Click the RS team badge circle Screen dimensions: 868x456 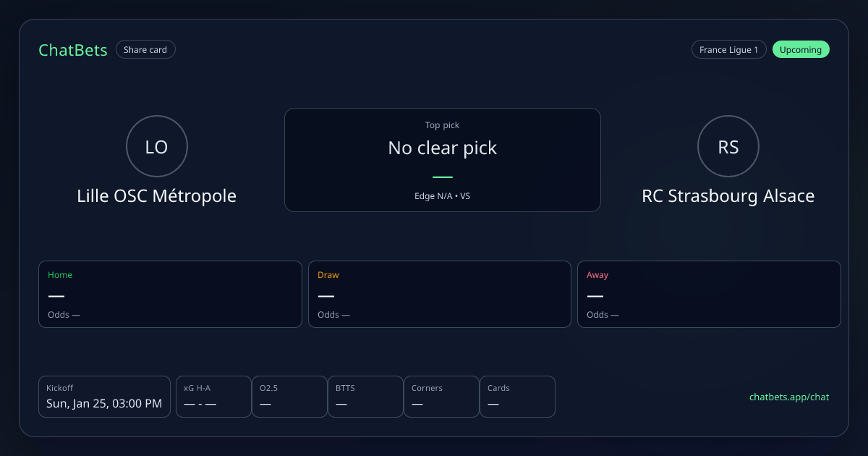[728, 147]
